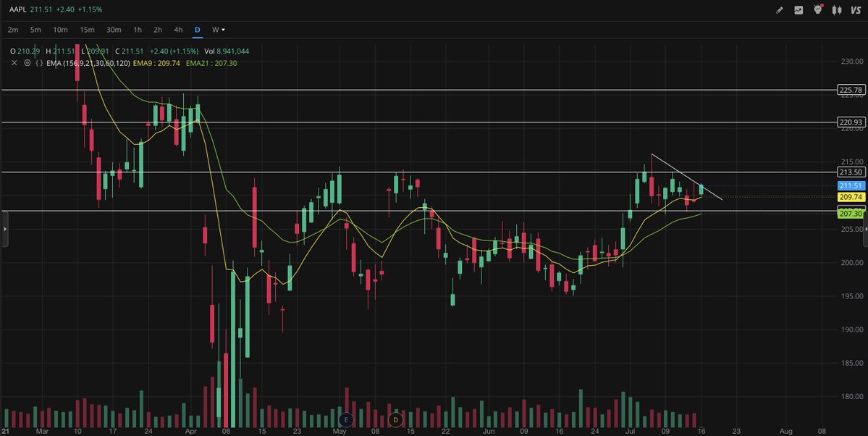Viewport: 868px width, 436px height.
Task: Click the C 211.51 close value
Action: [129, 51]
